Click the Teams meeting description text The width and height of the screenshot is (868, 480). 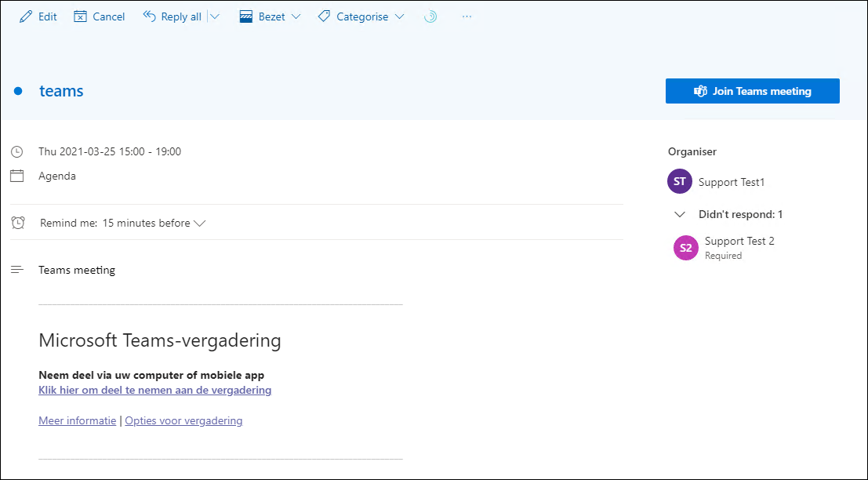(x=77, y=270)
